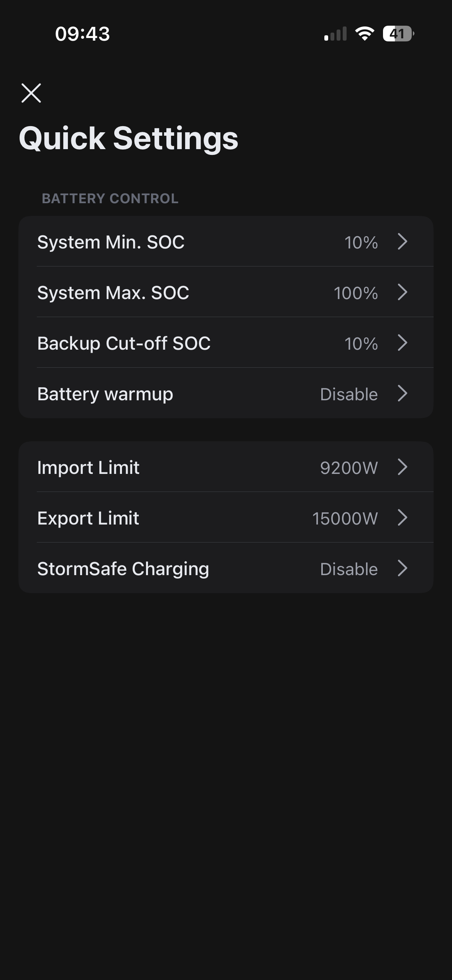452x980 pixels.
Task: Tap the Wi-Fi status icon
Action: tap(365, 34)
